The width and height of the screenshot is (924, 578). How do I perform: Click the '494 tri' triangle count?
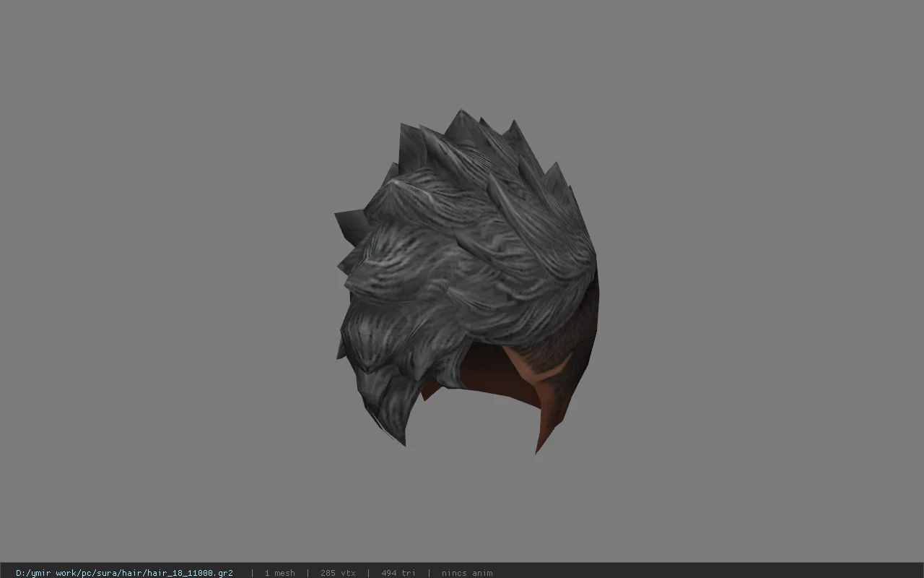(398, 573)
